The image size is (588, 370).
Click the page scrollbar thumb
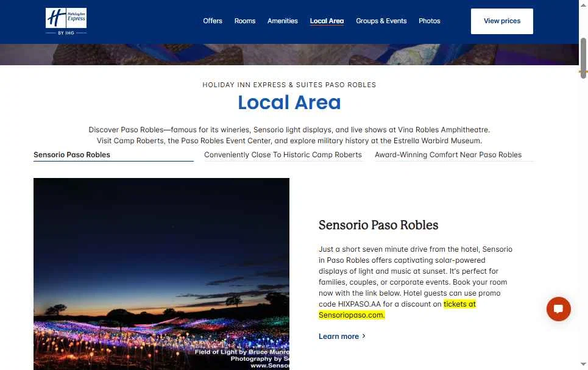point(583,58)
